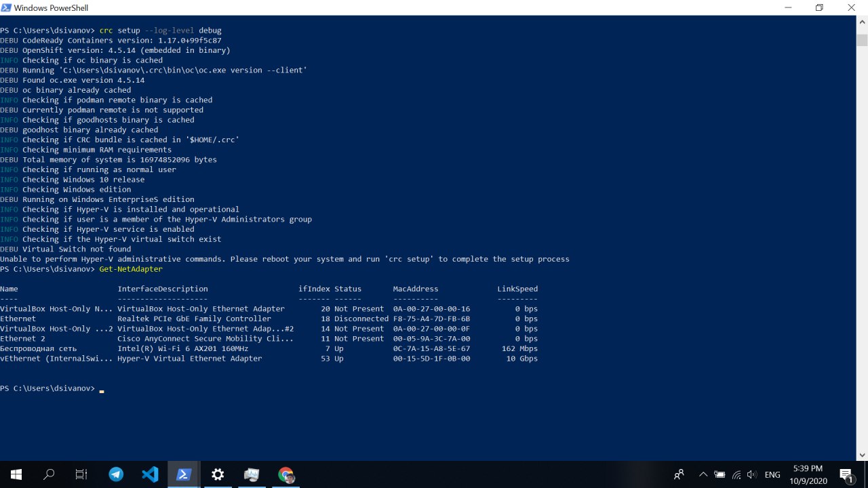The height and width of the screenshot is (488, 868).
Task: Click 'Cisco AnyConnect Secure Mobility Cli...' text
Action: click(205, 338)
